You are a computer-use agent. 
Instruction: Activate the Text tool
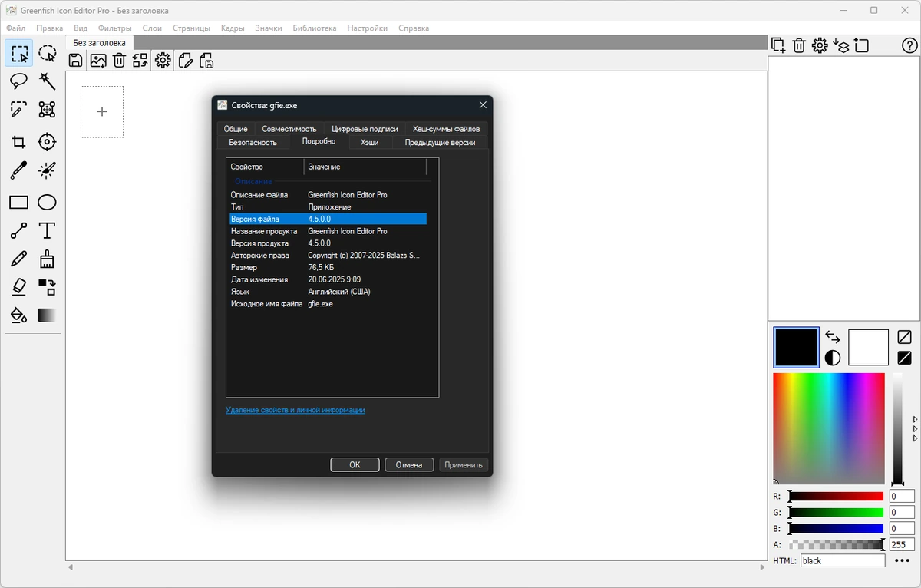click(48, 230)
